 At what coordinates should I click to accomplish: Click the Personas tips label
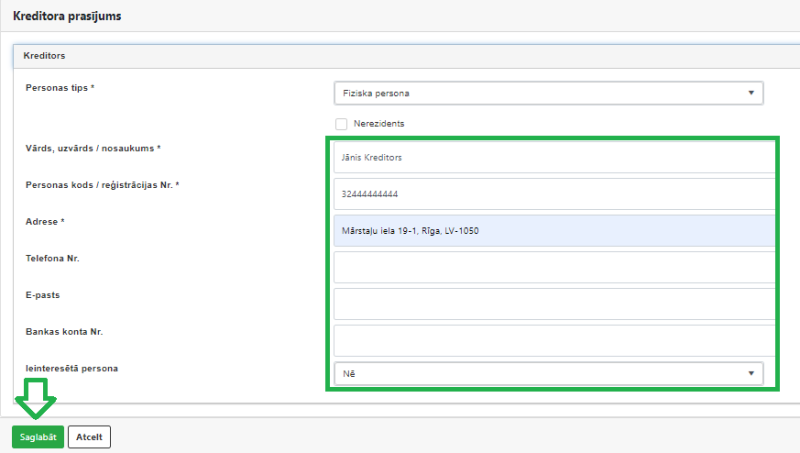pos(59,88)
